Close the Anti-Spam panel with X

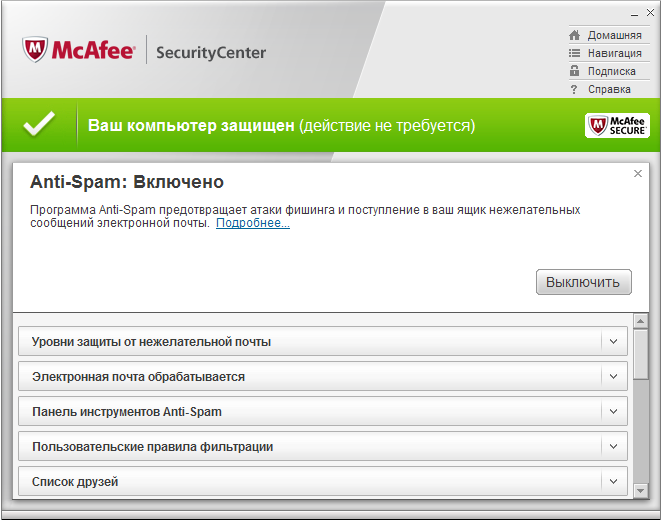tap(638, 174)
